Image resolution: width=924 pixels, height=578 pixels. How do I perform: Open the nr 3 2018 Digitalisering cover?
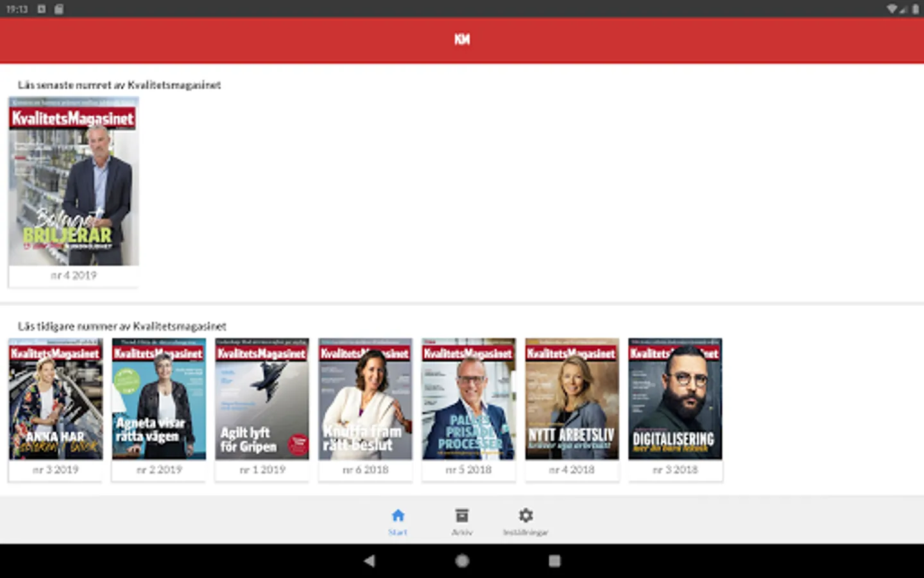tap(676, 399)
